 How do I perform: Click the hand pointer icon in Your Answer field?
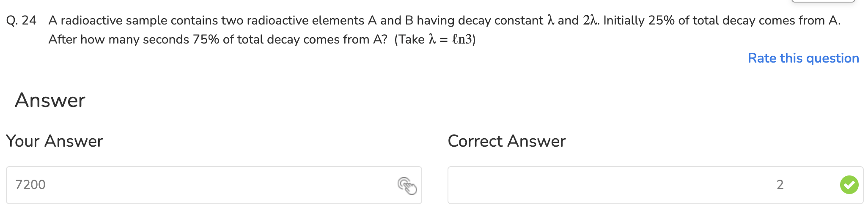click(x=407, y=186)
